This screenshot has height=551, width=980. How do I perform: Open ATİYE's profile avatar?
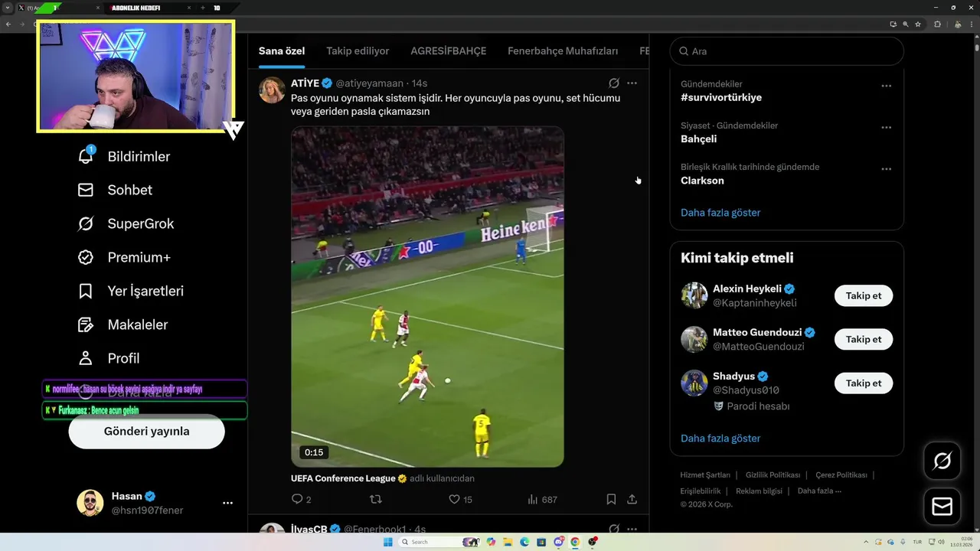click(272, 90)
